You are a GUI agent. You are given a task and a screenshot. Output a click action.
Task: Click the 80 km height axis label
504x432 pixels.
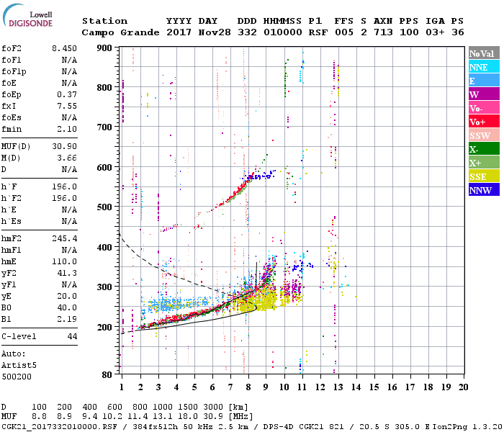(x=107, y=375)
